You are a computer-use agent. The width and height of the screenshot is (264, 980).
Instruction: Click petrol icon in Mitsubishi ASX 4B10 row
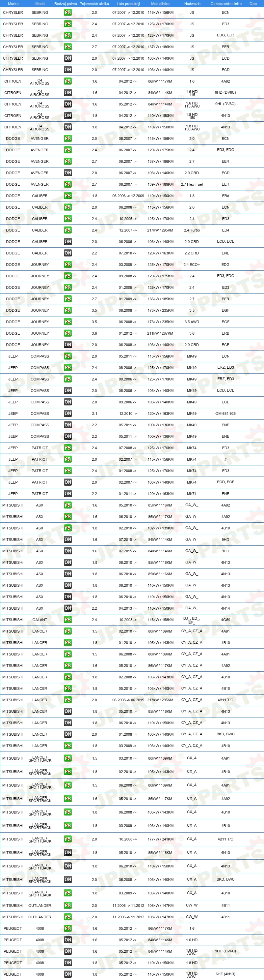[68, 528]
